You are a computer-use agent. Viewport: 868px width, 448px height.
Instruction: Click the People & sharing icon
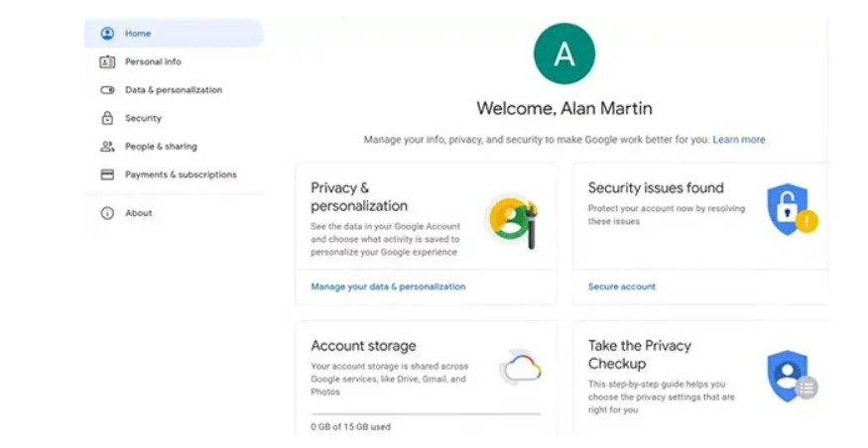(x=107, y=147)
